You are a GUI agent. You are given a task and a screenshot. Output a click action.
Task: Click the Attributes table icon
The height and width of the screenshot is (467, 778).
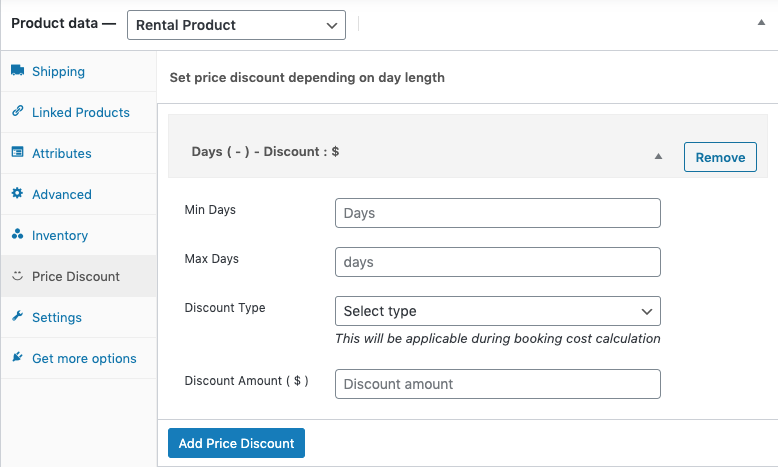pos(18,153)
